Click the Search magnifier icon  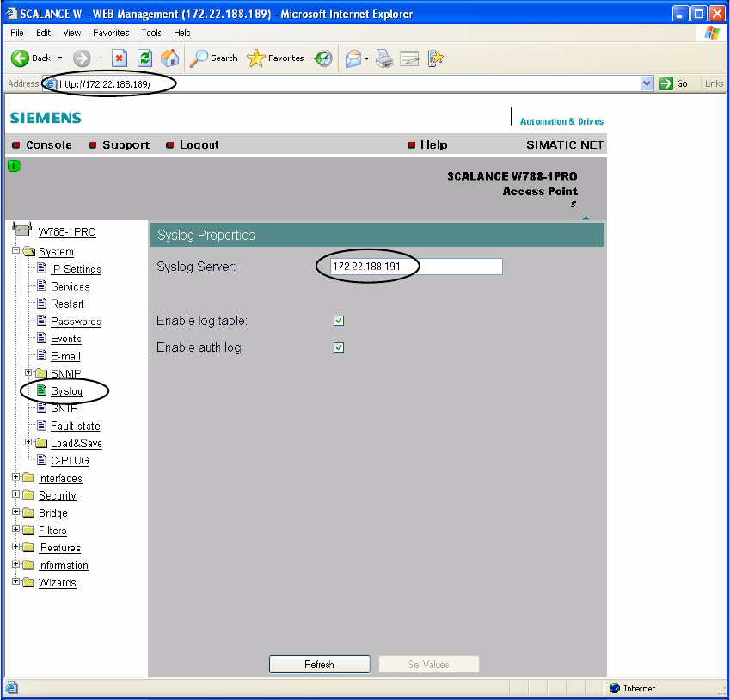click(x=199, y=58)
